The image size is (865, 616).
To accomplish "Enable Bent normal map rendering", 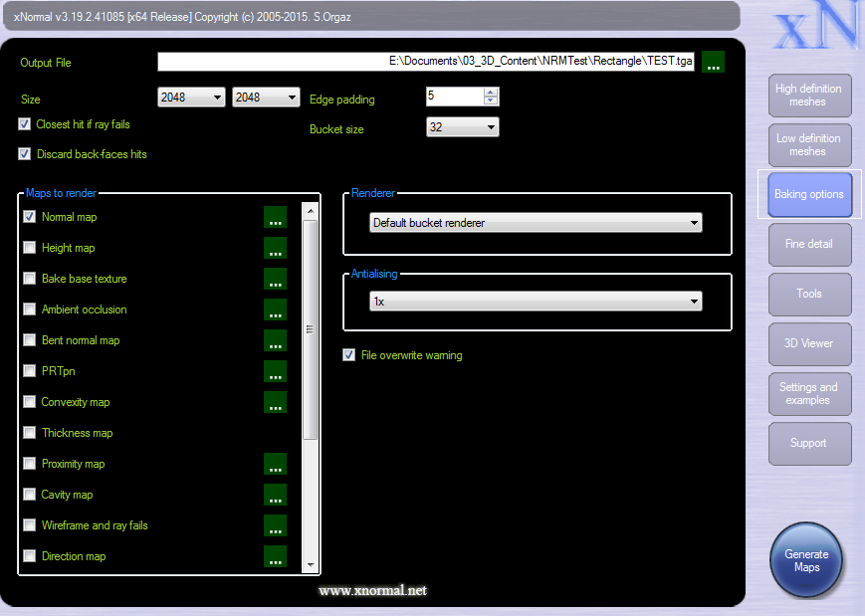I will (30, 340).
